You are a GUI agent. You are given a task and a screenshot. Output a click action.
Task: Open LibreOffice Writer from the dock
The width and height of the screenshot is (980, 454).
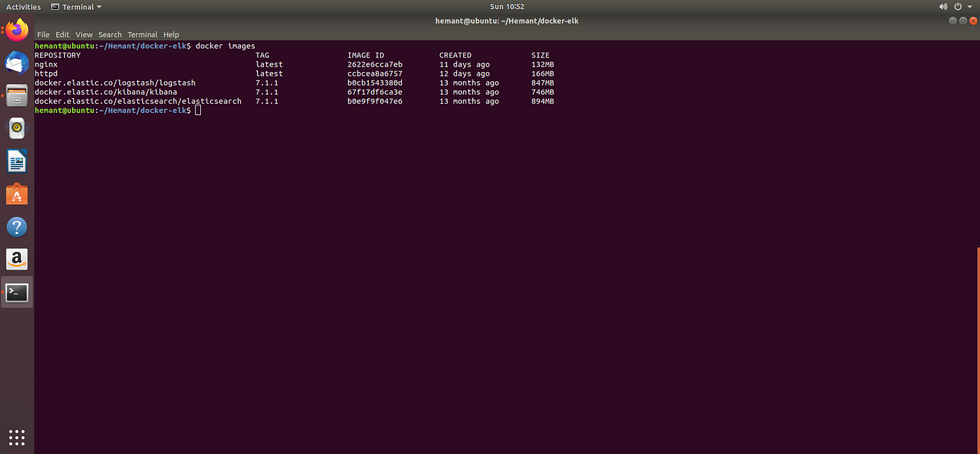pyautogui.click(x=16, y=160)
